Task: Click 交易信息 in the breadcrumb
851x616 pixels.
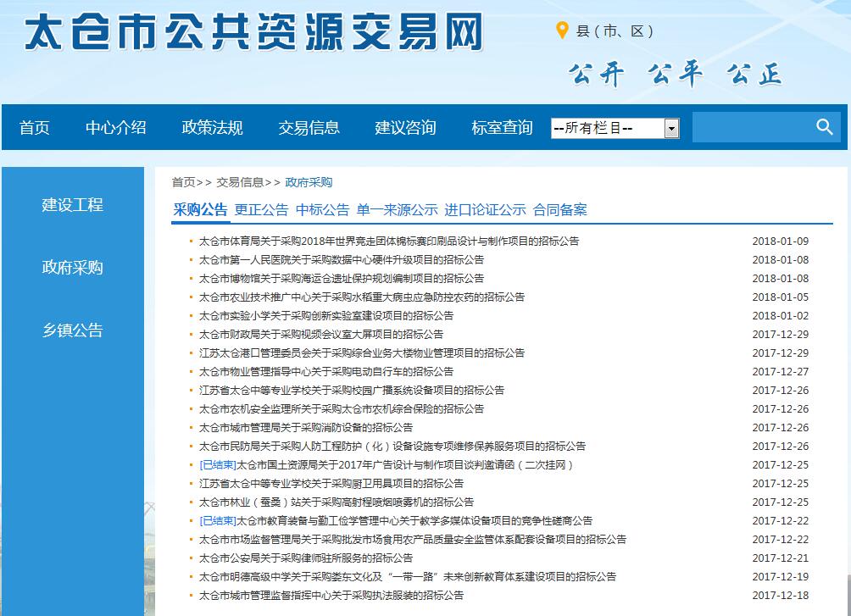Action: pyautogui.click(x=240, y=182)
